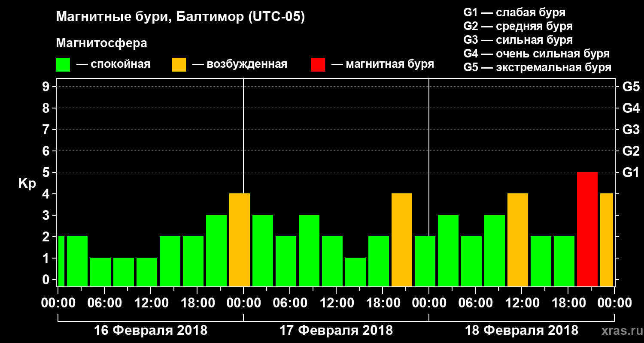Click the red Kp 5 bar on 18 February
The image size is (644, 343).
(587, 229)
